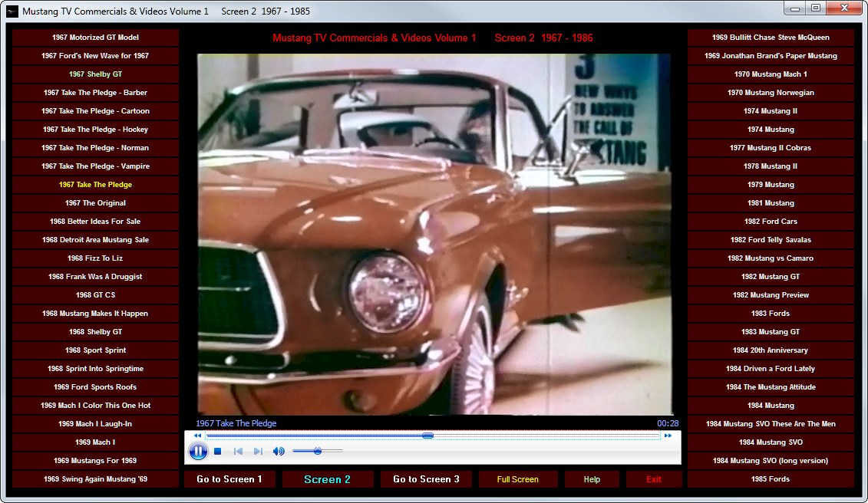Play 1968 Better Ideas For Sale
Image resolution: width=868 pixels, height=503 pixels.
coord(95,222)
